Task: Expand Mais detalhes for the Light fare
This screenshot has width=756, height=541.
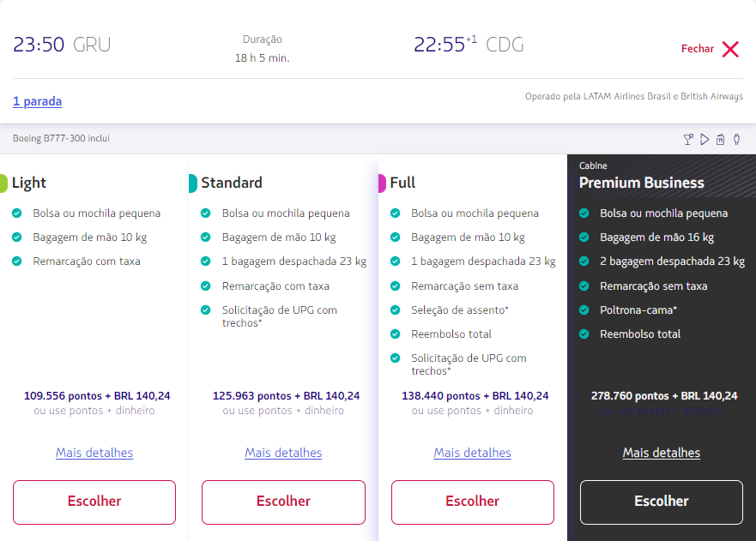Action: [94, 453]
